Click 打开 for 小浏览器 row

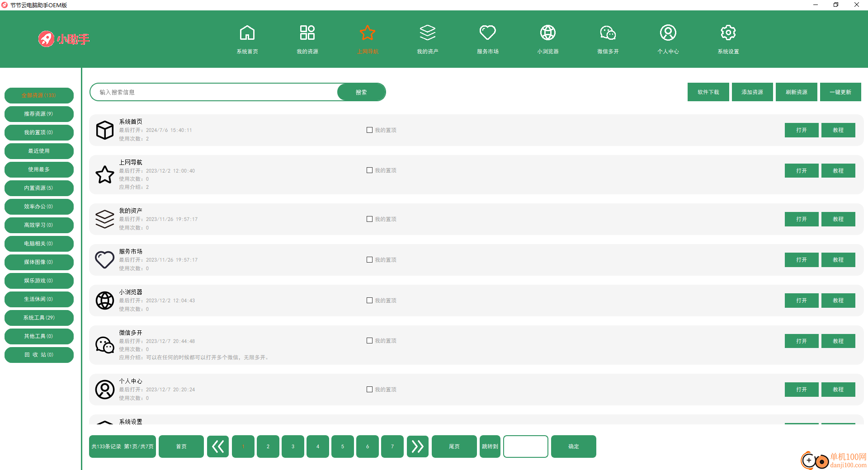[x=802, y=301]
